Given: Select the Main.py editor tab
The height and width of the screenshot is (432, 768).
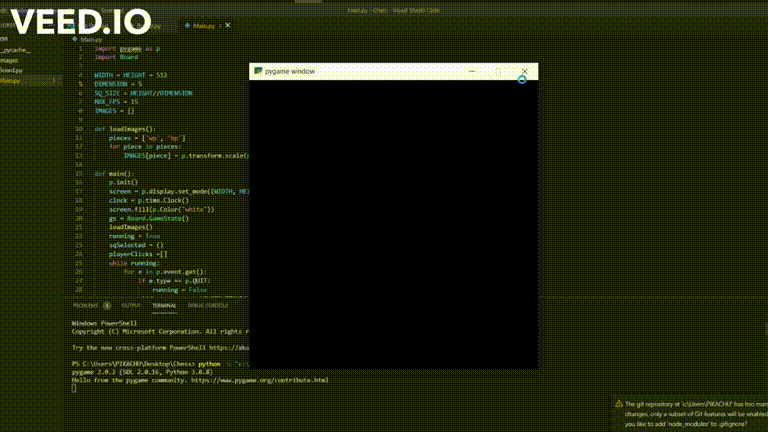Looking at the screenshot, I should 204,25.
